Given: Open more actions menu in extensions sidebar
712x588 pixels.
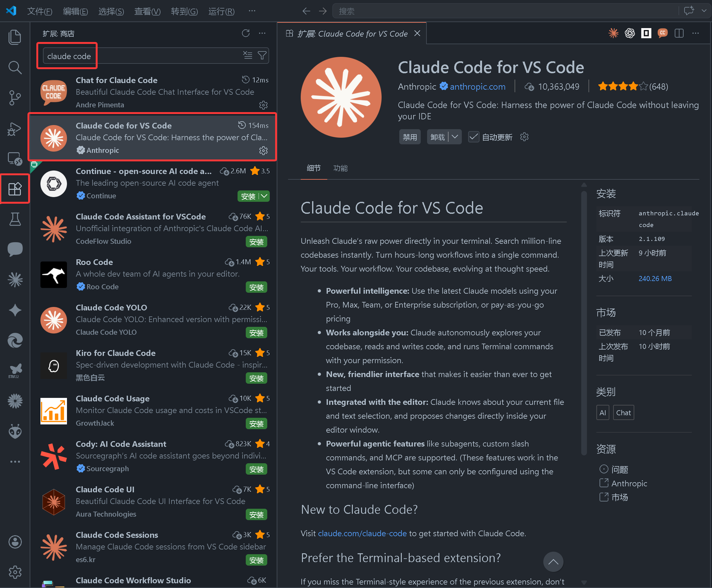Looking at the screenshot, I should (262, 33).
